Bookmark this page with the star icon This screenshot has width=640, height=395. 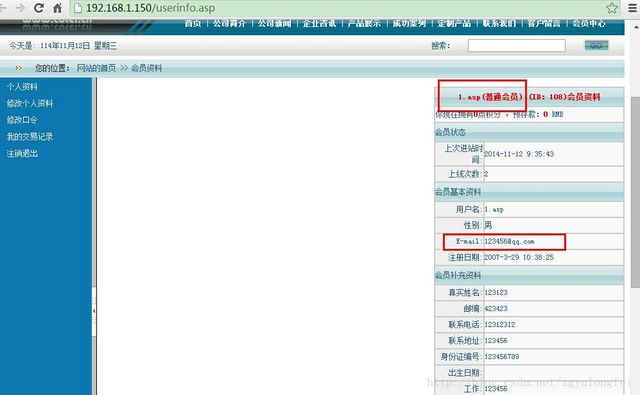(x=611, y=8)
